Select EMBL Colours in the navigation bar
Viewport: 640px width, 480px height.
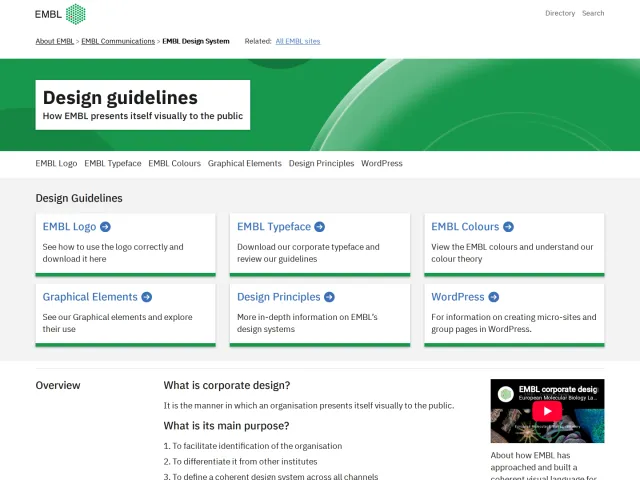tap(175, 163)
